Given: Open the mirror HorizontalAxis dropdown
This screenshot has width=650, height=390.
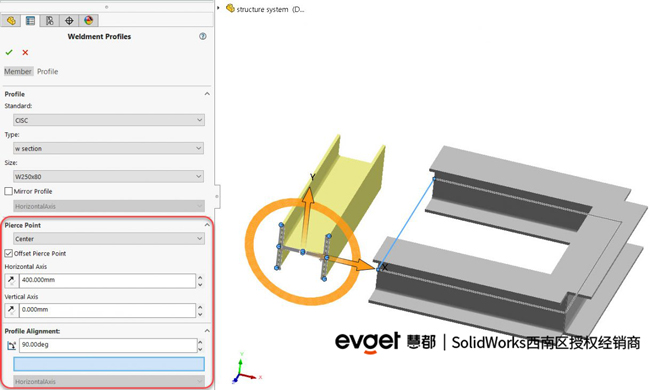Looking at the screenshot, I should coord(109,206).
